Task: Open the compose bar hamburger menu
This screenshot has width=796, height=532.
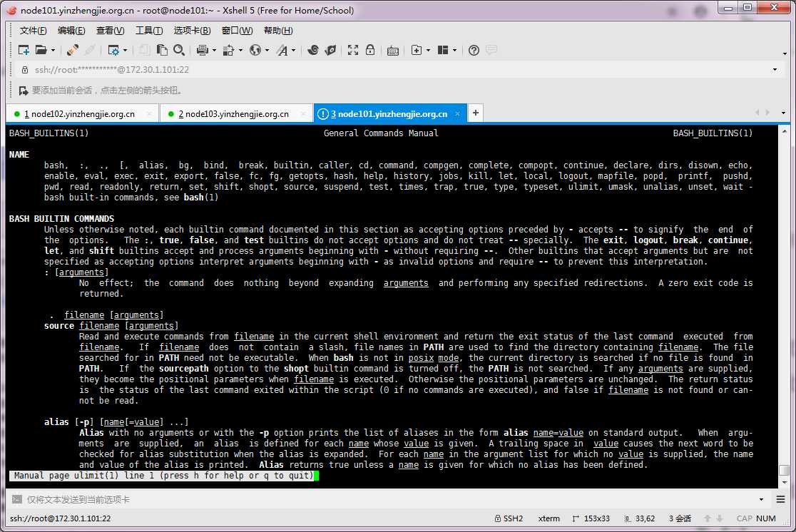Action: pyautogui.click(x=781, y=499)
